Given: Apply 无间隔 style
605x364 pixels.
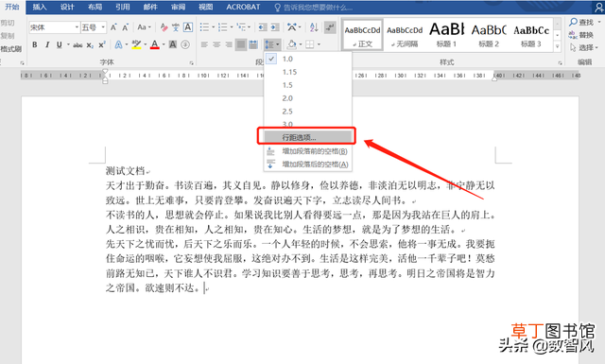Looking at the screenshot, I should (x=405, y=35).
